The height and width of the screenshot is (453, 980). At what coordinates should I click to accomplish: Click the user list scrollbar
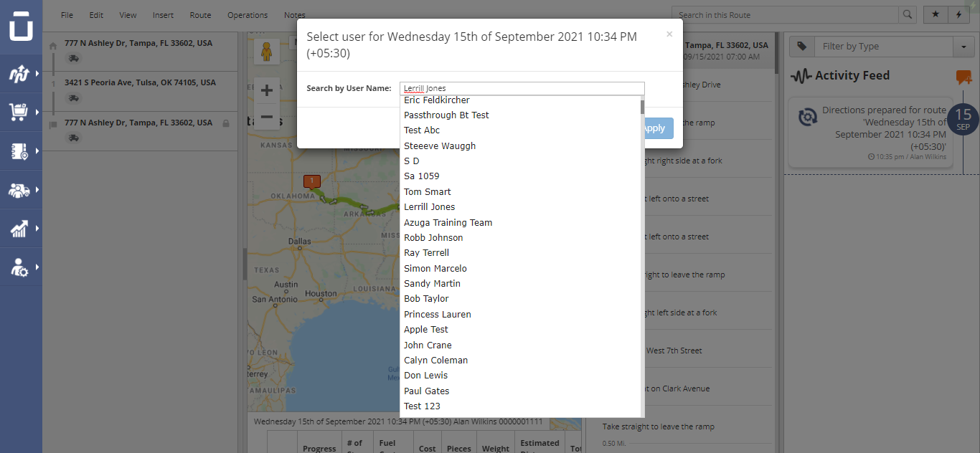tap(642, 108)
